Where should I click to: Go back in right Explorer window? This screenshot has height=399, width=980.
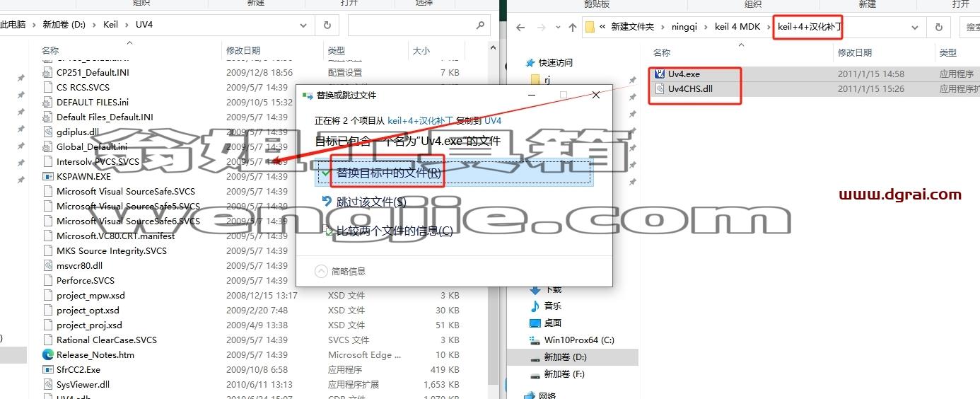click(520, 28)
